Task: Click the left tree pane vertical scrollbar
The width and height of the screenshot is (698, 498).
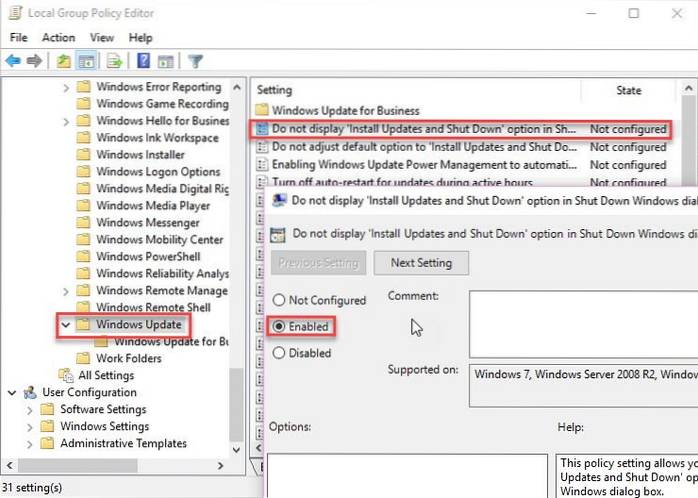Action: pos(236,250)
